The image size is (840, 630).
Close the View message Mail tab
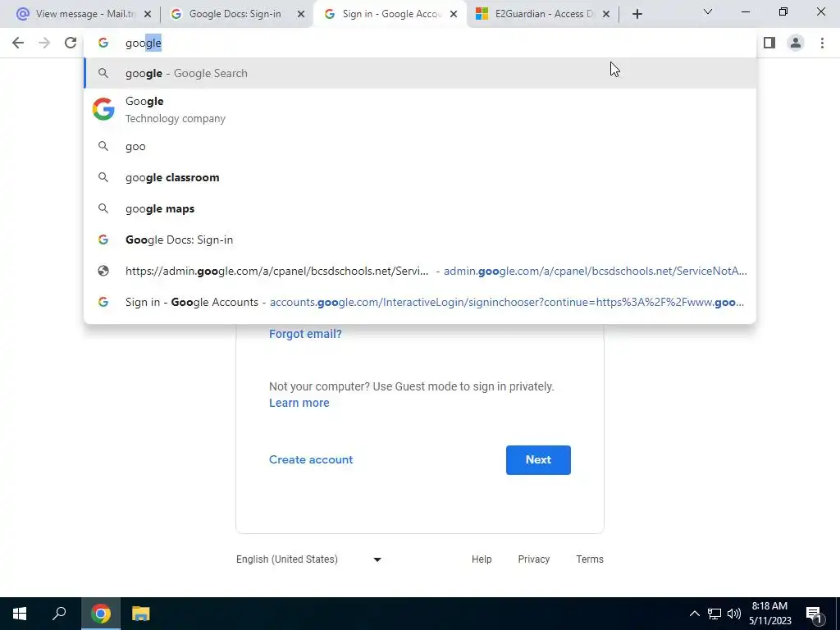click(148, 14)
